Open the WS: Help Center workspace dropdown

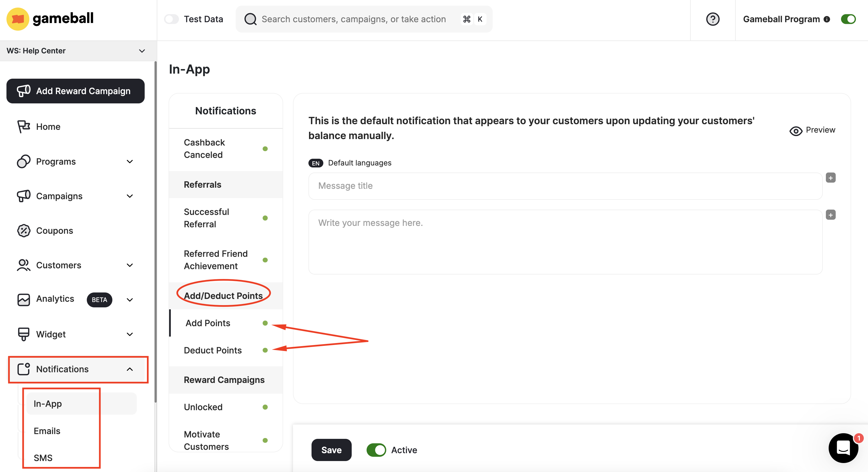point(142,51)
